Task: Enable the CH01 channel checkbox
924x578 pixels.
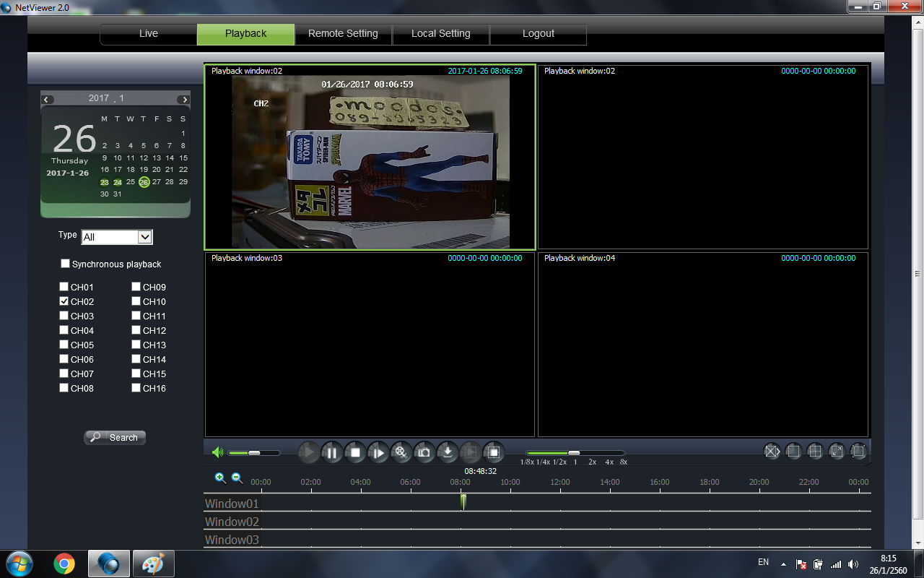Action: coord(64,287)
